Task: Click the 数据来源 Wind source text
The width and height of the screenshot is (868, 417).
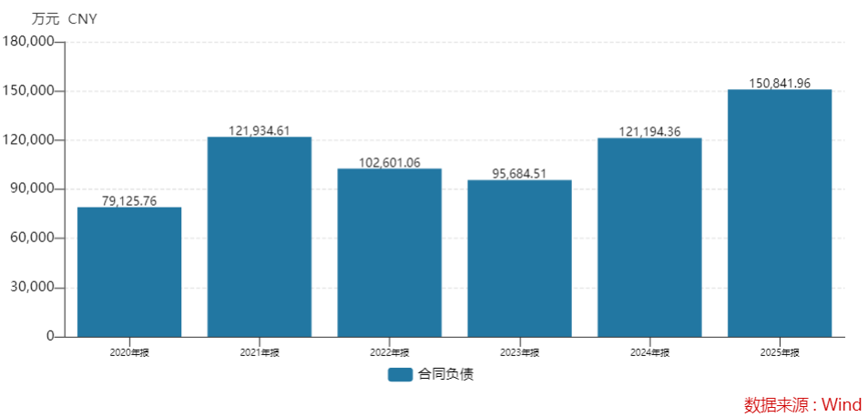Action: [x=802, y=404]
